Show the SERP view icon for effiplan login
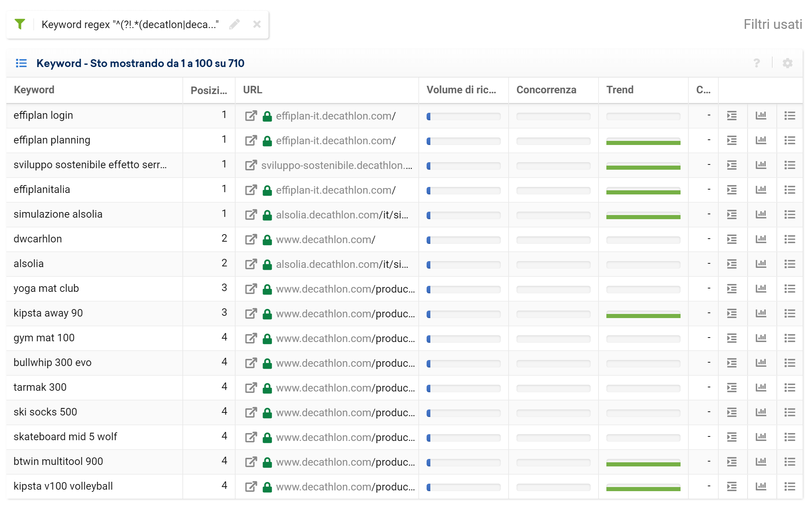This screenshot has height=508, width=812. tap(732, 116)
